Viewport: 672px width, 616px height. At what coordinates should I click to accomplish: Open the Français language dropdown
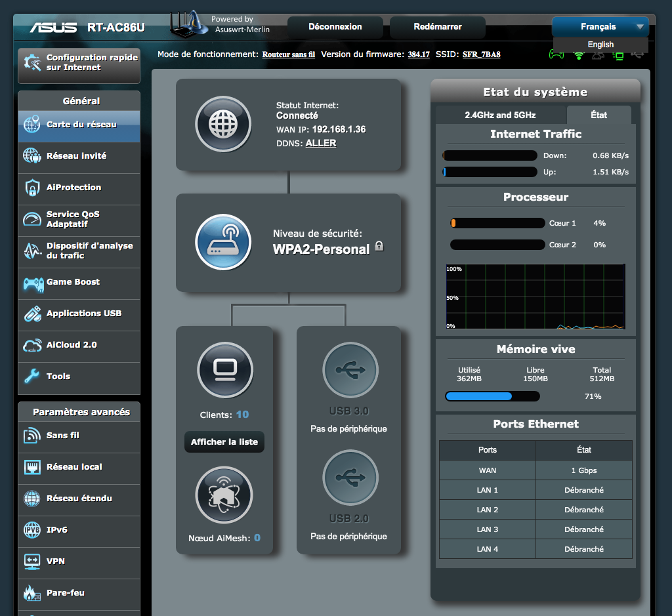click(x=600, y=27)
